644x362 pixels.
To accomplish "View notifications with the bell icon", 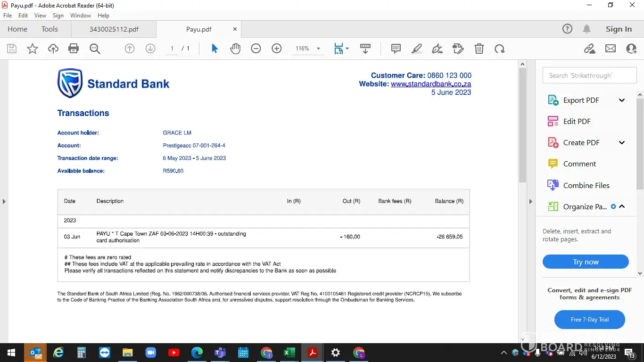I will tap(586, 29).
